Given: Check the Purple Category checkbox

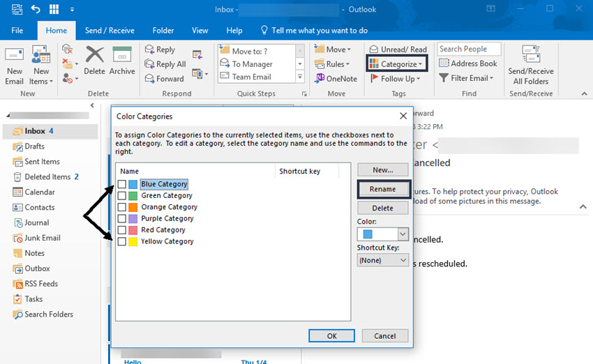Looking at the screenshot, I should coord(122,218).
